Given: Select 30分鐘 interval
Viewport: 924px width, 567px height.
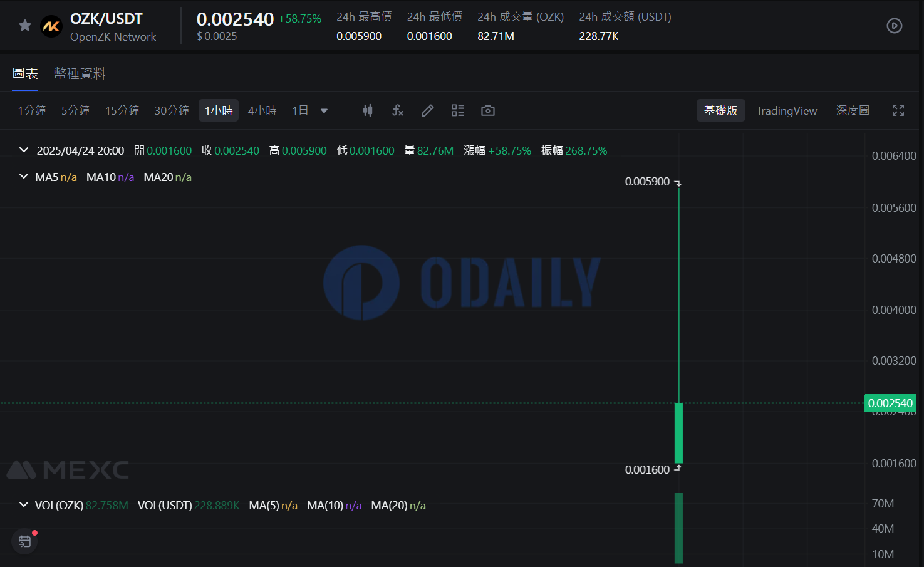Looking at the screenshot, I should click(x=172, y=110).
